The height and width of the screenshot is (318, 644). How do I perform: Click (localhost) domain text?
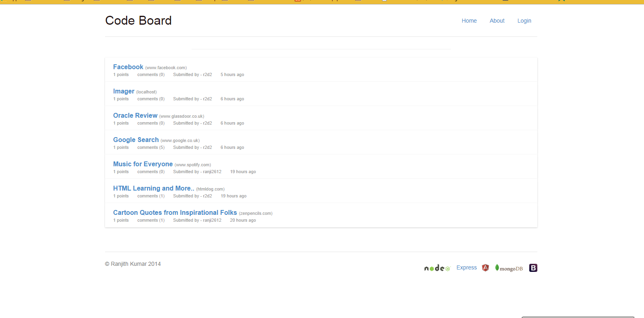pos(146,92)
